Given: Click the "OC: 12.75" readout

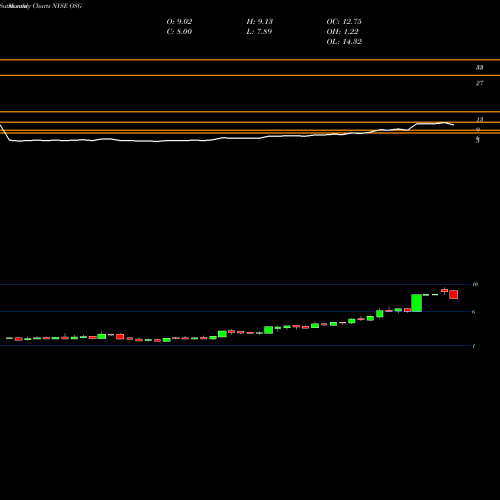Looking at the screenshot, I should [x=344, y=22].
